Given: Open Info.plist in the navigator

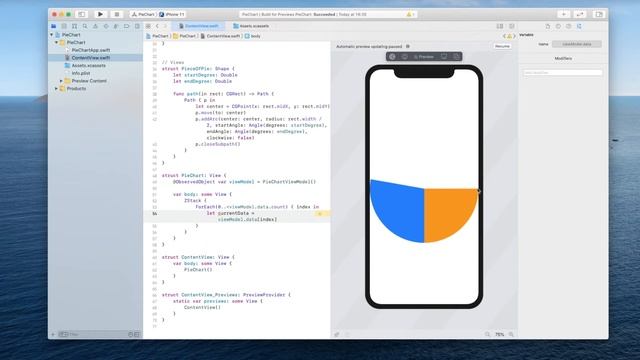Looking at the screenshot, I should click(81, 73).
